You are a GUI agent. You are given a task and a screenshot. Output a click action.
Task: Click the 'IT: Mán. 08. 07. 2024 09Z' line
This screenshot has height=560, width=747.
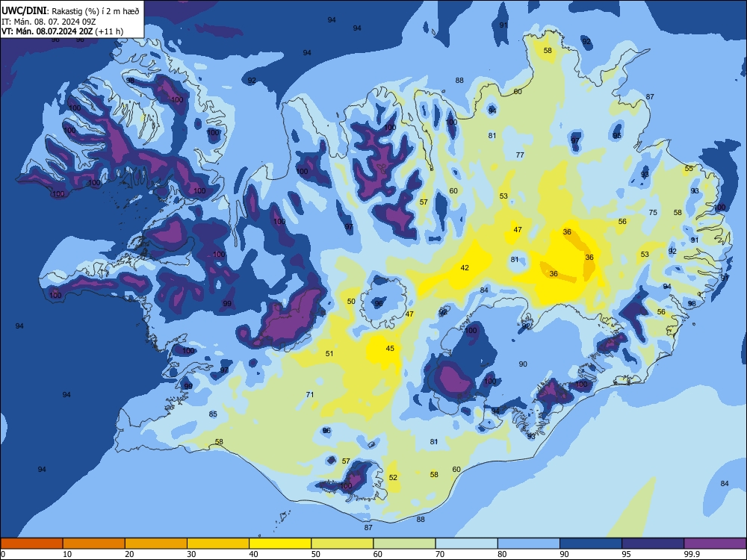coord(49,22)
